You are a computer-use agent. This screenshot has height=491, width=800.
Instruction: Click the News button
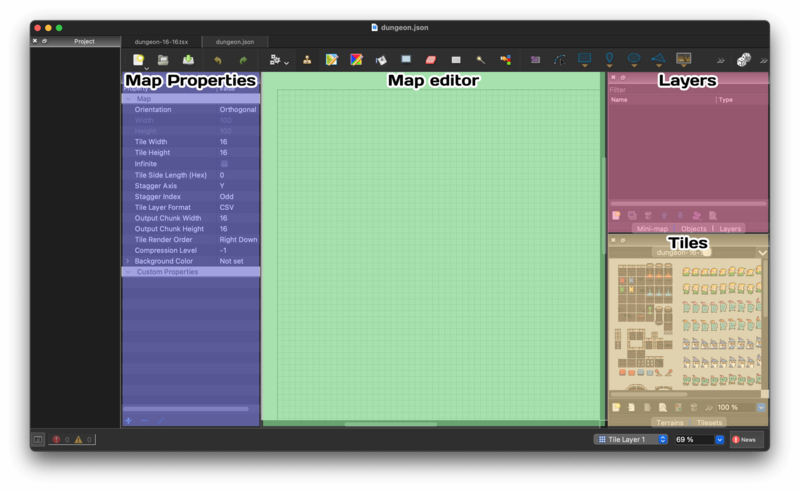click(x=746, y=439)
